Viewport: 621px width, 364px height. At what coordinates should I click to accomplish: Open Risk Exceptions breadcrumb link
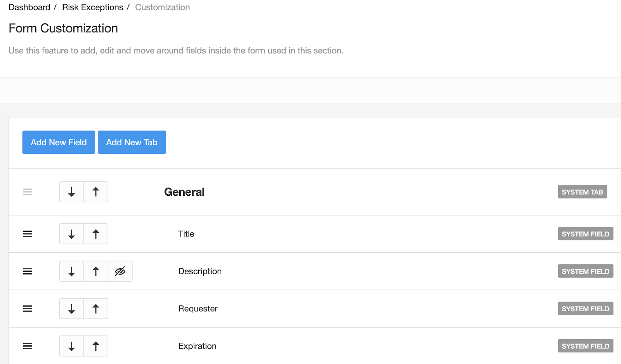click(x=92, y=7)
